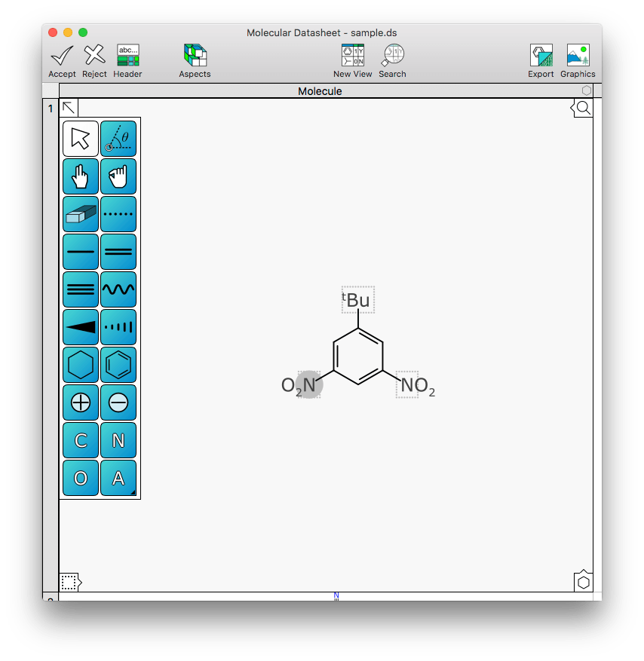644x661 pixels.
Task: Select the wavy bond tool
Action: pyautogui.click(x=118, y=289)
